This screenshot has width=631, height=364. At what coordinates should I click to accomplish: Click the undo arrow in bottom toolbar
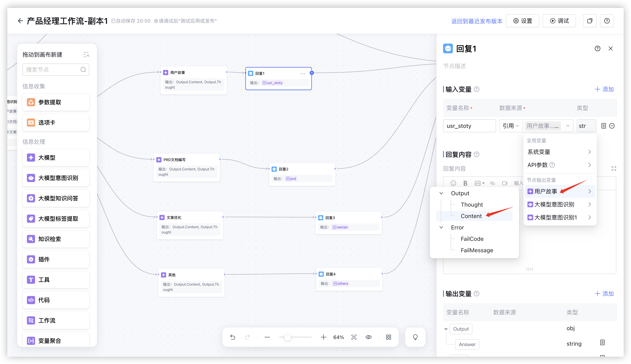[x=233, y=337]
